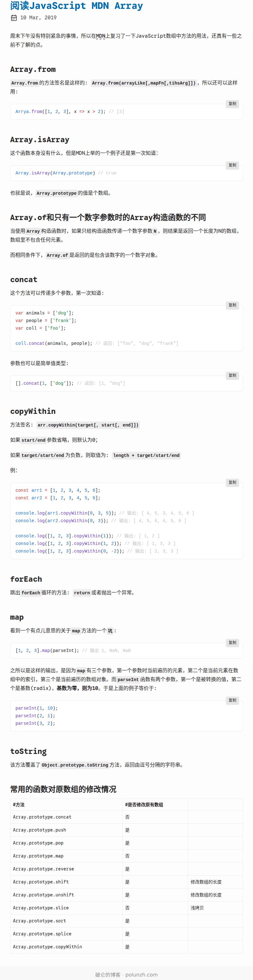Screen dimensions: 253x980
Task: Copy the [].concat(1, ['dog']) snippet
Action: click(x=232, y=376)
